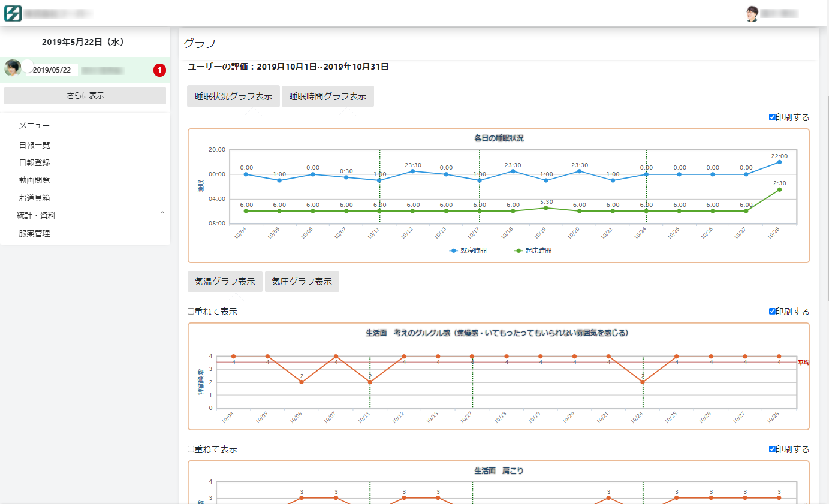Open 日報一覧 from the sidebar menu

pyautogui.click(x=35, y=145)
